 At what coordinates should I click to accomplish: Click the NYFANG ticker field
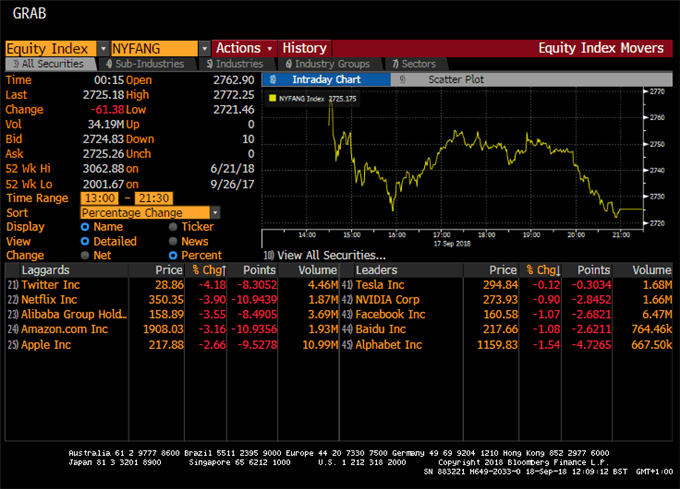click(154, 49)
